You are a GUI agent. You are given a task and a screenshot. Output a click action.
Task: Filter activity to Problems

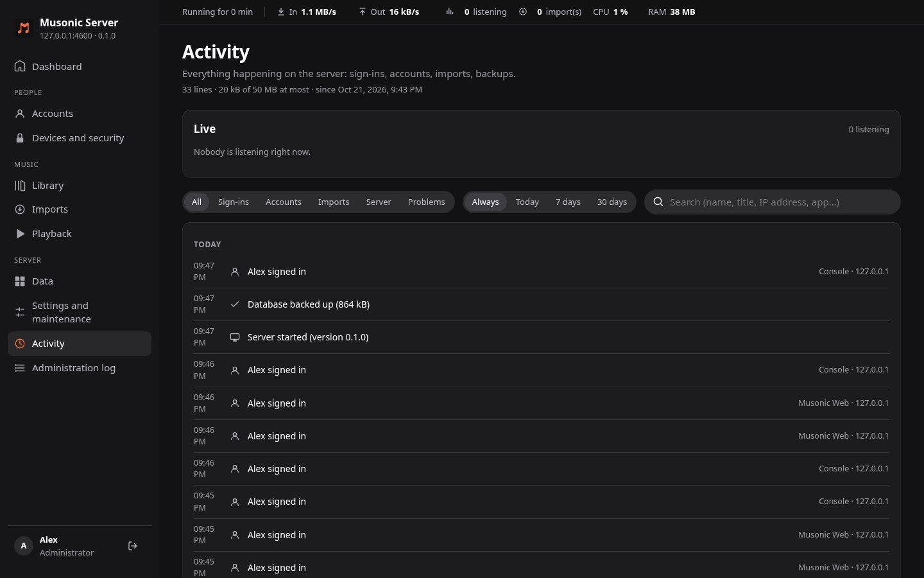point(426,202)
